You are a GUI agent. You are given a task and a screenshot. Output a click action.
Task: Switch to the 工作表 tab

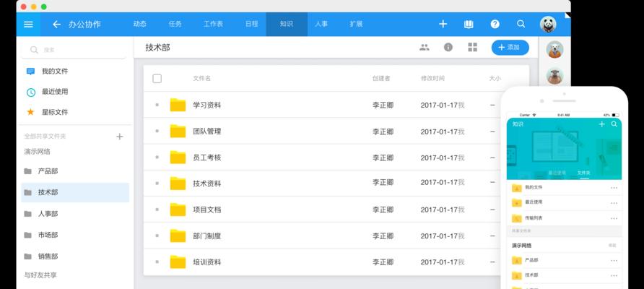pos(213,25)
